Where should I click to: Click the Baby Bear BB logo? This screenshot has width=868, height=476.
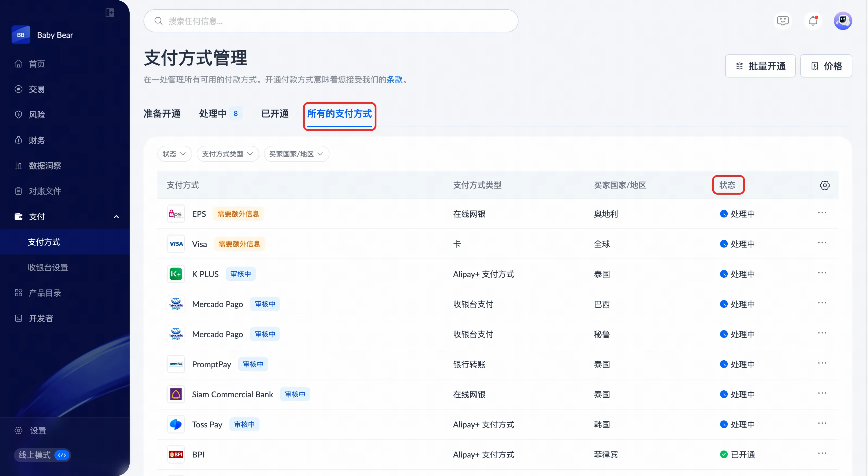click(21, 35)
